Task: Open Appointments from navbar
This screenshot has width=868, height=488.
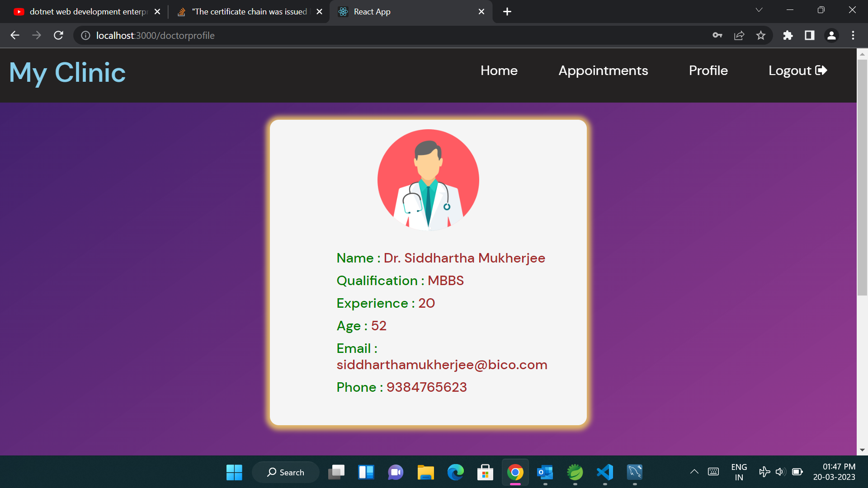Action: click(x=603, y=70)
